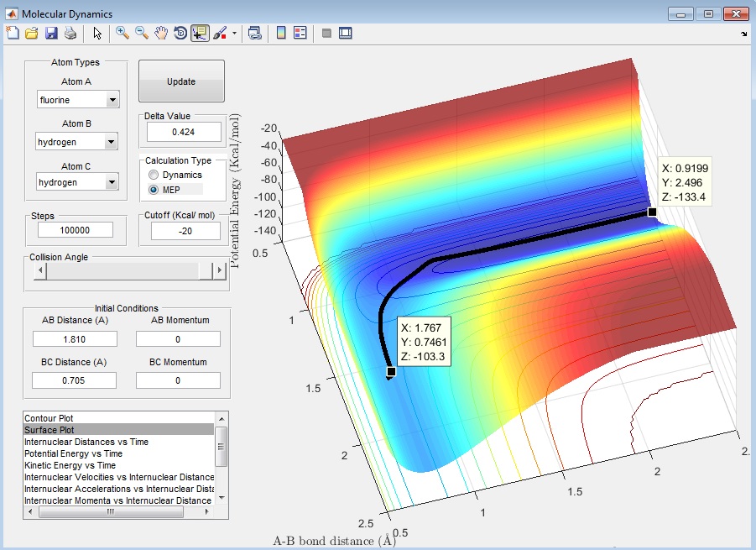Select the MEP calculation type

[154, 190]
